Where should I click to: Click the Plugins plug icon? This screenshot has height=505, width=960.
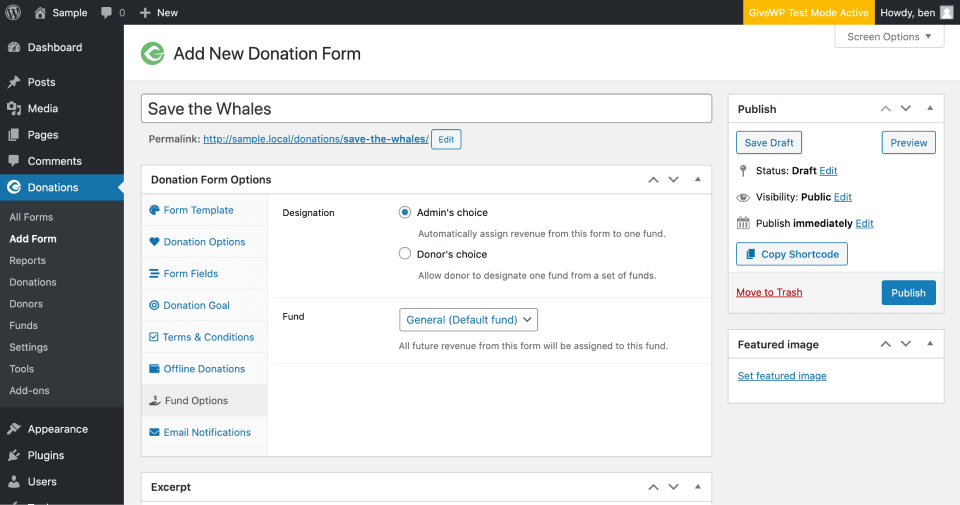coord(14,455)
